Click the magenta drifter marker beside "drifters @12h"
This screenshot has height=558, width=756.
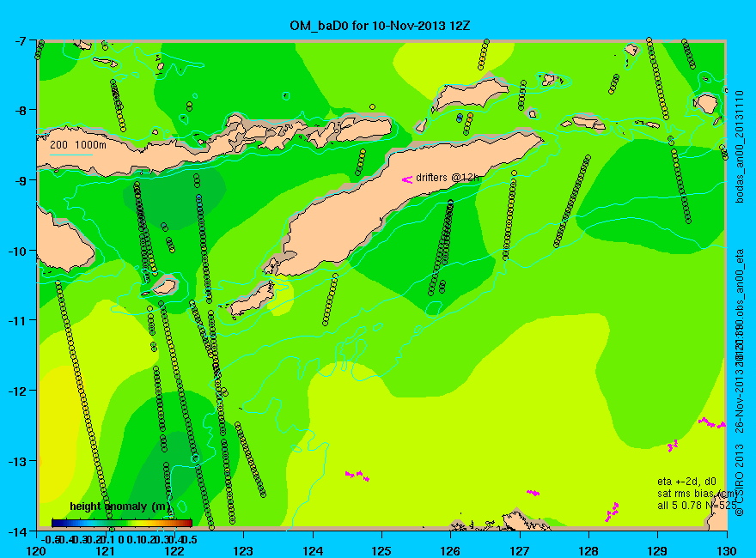(x=407, y=179)
